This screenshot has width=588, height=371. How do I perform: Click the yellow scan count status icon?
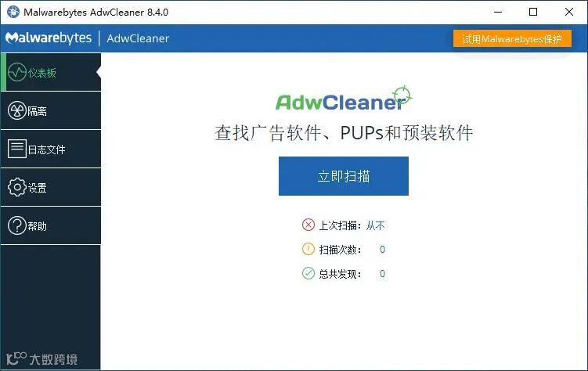pyautogui.click(x=308, y=249)
